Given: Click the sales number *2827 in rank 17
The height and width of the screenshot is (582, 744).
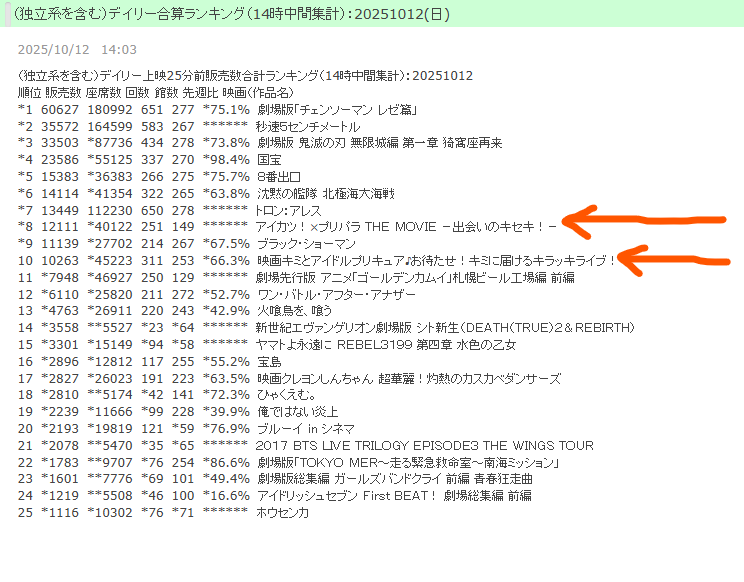Looking at the screenshot, I should tap(60, 379).
